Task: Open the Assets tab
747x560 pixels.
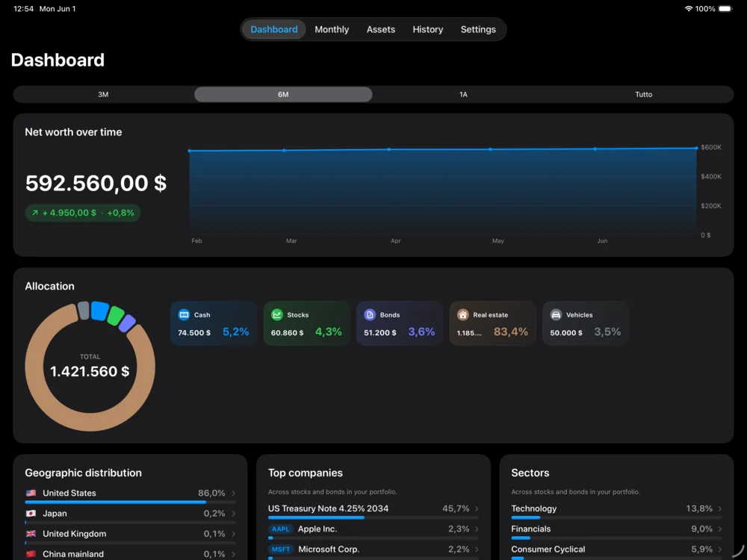Action: 381,30
